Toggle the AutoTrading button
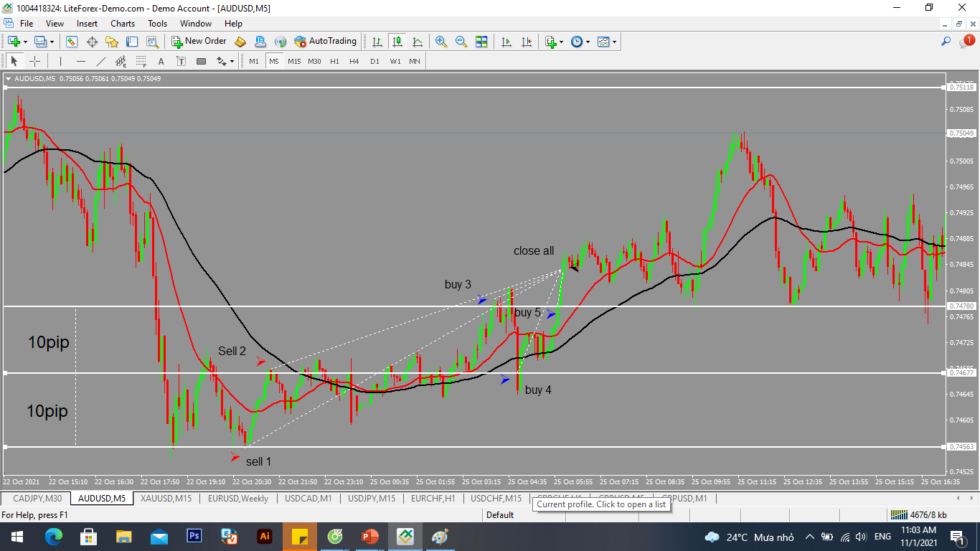The height and width of the screenshot is (551, 980). [325, 42]
